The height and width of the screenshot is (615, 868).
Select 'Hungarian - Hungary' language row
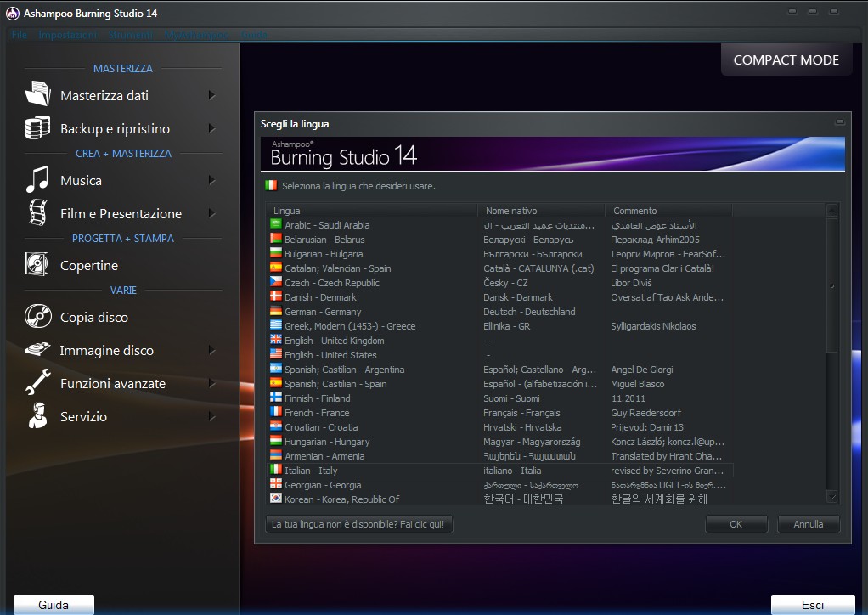tap(500, 442)
